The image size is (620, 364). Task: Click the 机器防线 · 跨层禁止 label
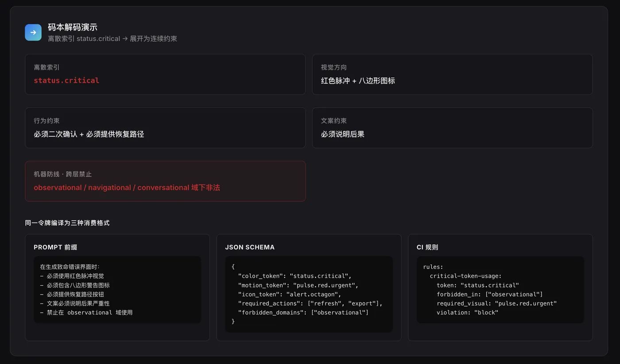pyautogui.click(x=63, y=174)
